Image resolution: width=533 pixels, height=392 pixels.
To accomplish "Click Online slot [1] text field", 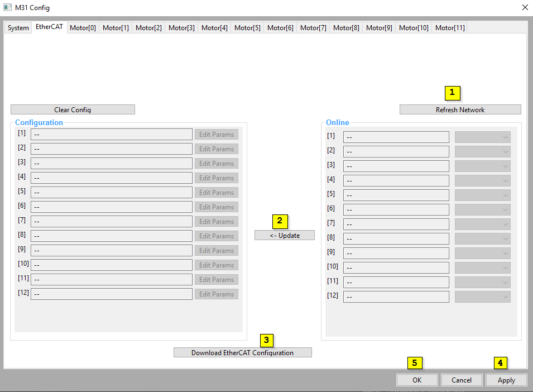I will 396,137.
